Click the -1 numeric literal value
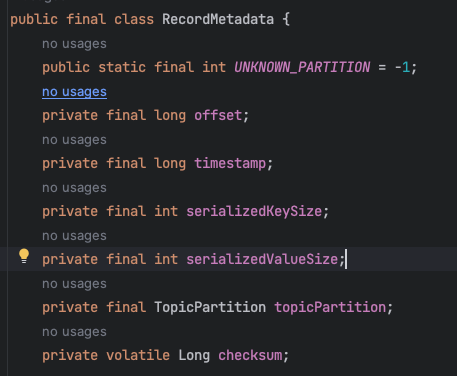The height and width of the screenshot is (376, 457). (x=402, y=67)
